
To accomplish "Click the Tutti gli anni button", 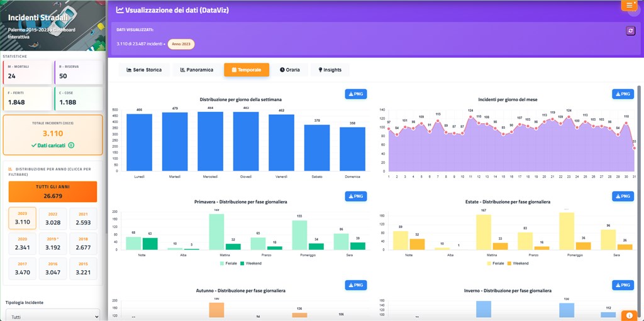I will click(53, 191).
